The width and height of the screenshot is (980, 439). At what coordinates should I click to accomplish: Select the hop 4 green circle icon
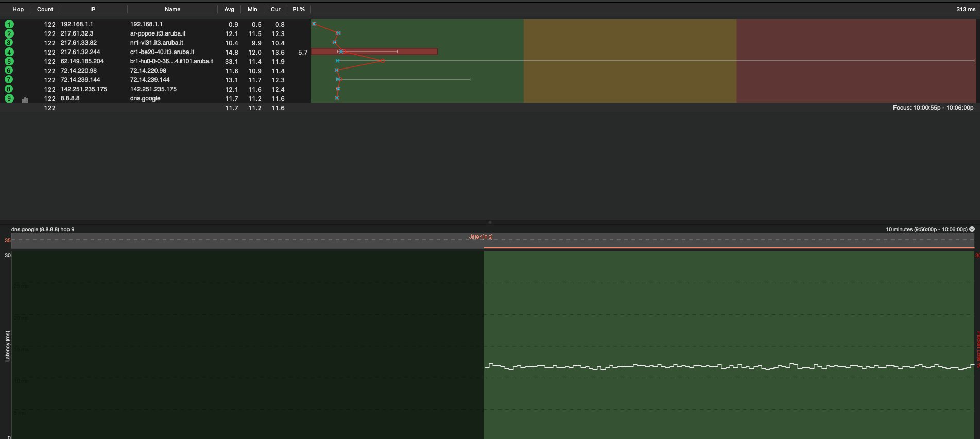pos(9,52)
